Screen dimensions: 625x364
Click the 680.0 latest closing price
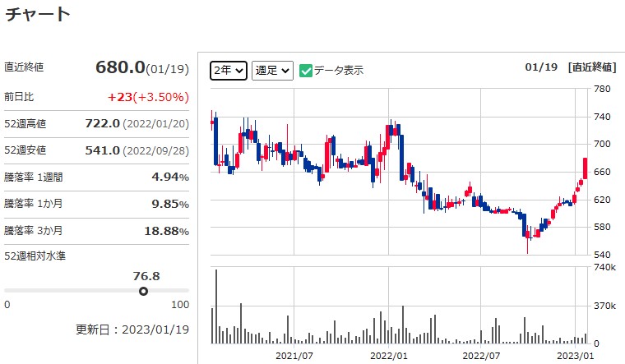[x=120, y=67]
